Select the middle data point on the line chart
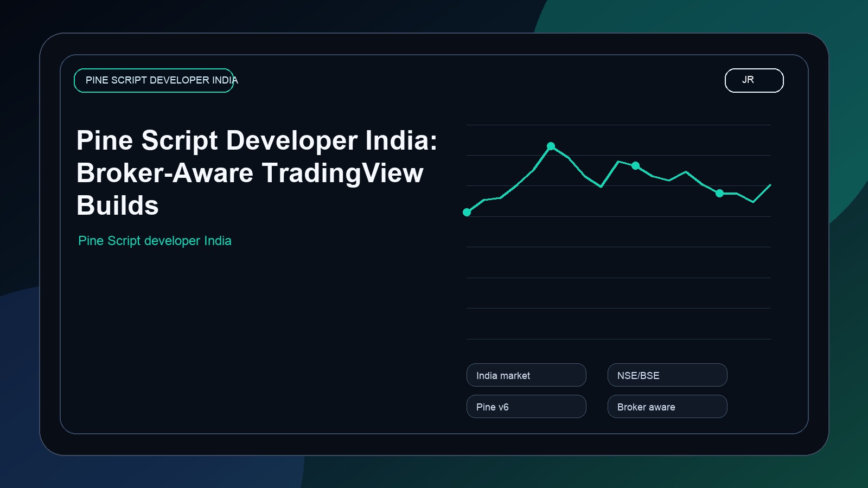 tap(635, 165)
